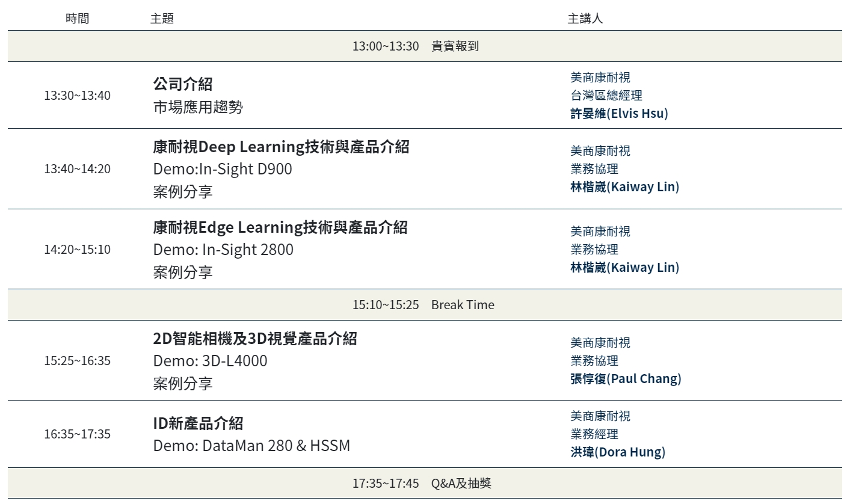Image resolution: width=847 pixels, height=504 pixels.
Task: Click the 市場應用趨勢 subtitle
Action: pos(198,107)
